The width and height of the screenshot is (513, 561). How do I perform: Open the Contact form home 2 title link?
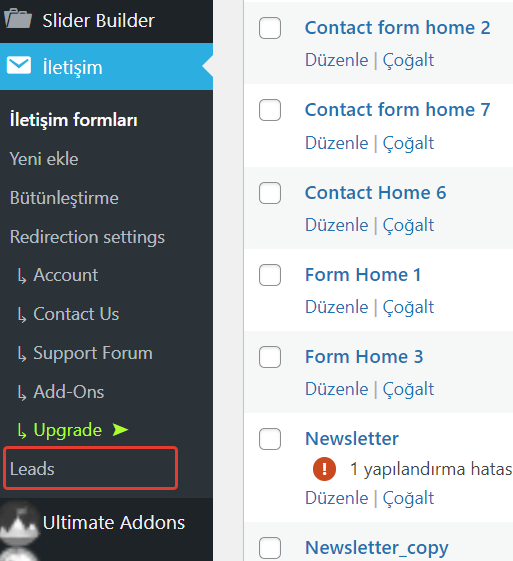pos(397,28)
